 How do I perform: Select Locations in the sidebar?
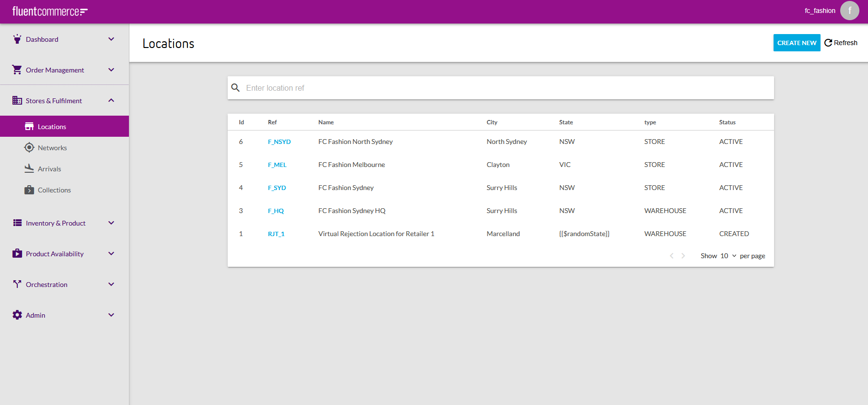click(x=52, y=127)
